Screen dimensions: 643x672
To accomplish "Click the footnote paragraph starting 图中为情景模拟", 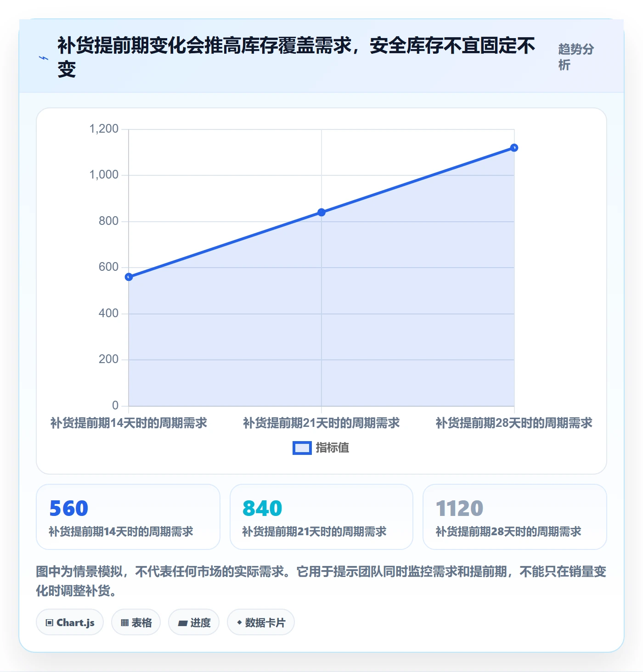I will click(x=321, y=581).
